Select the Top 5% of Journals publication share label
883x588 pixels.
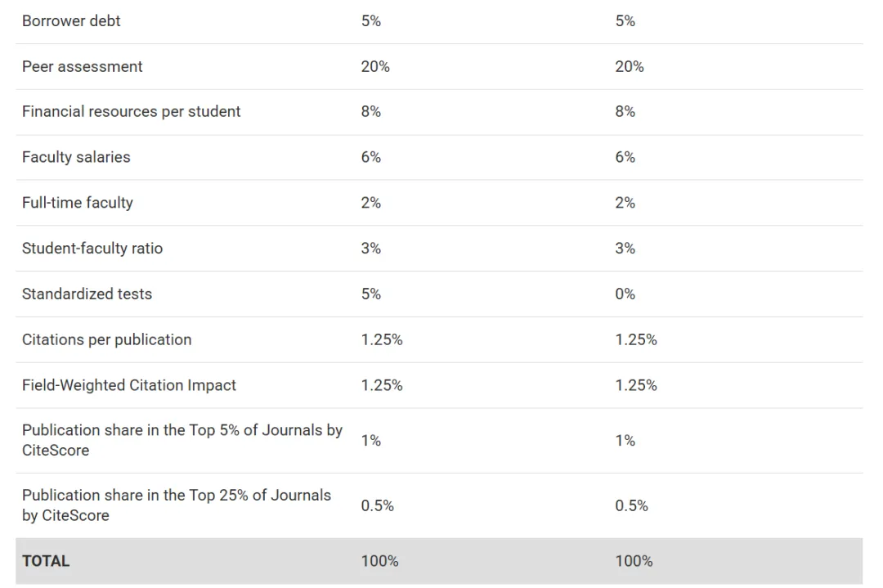click(x=182, y=440)
